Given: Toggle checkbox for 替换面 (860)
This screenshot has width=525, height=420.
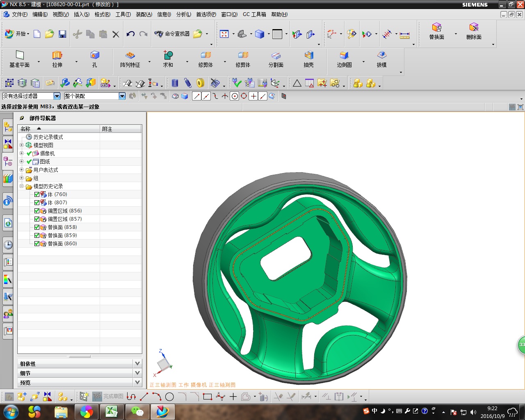Looking at the screenshot, I should coord(37,244).
